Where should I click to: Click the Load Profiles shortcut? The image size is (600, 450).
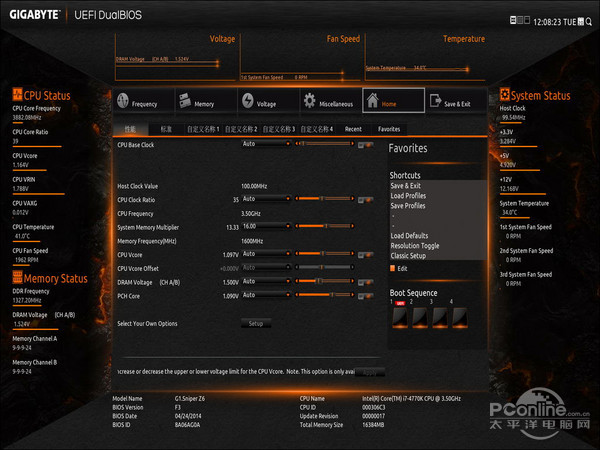[408, 196]
